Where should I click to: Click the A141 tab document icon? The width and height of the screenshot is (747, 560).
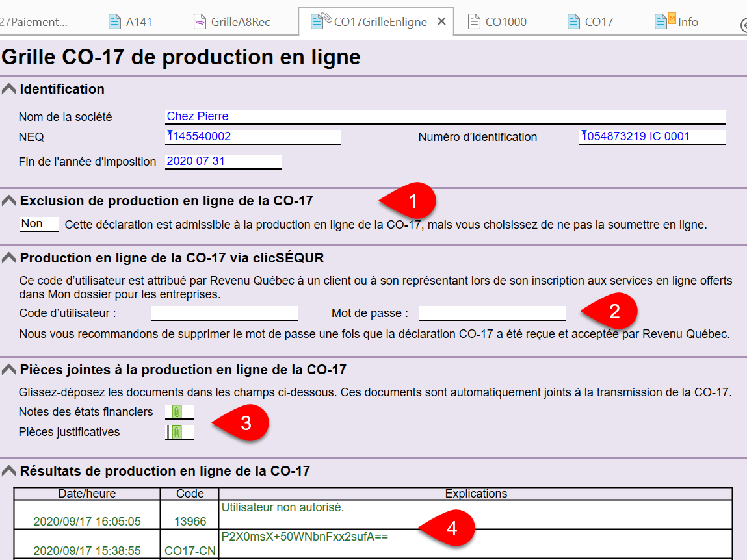114,22
